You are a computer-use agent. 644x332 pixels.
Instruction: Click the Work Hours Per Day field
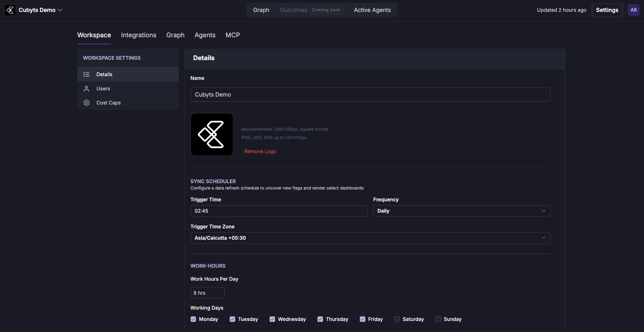tap(207, 293)
